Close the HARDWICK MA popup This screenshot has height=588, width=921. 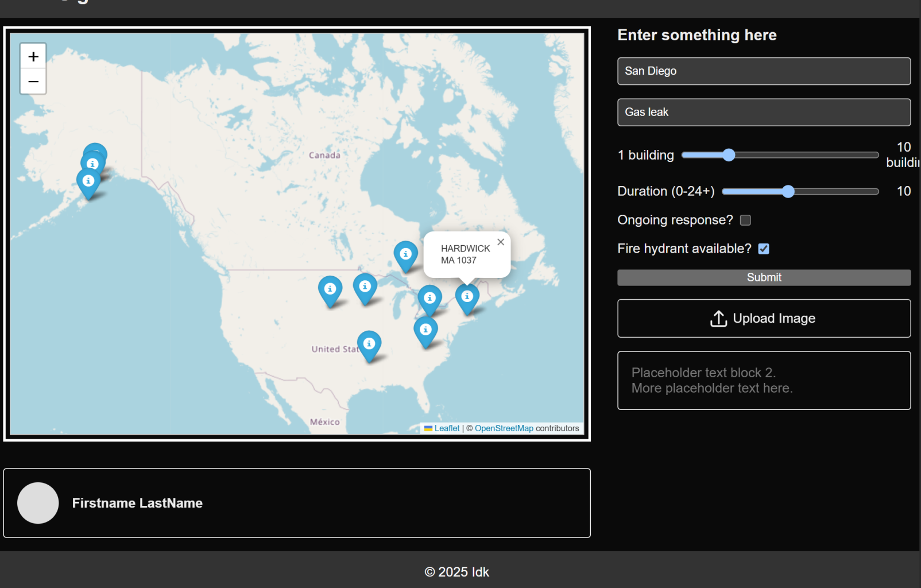click(x=501, y=242)
